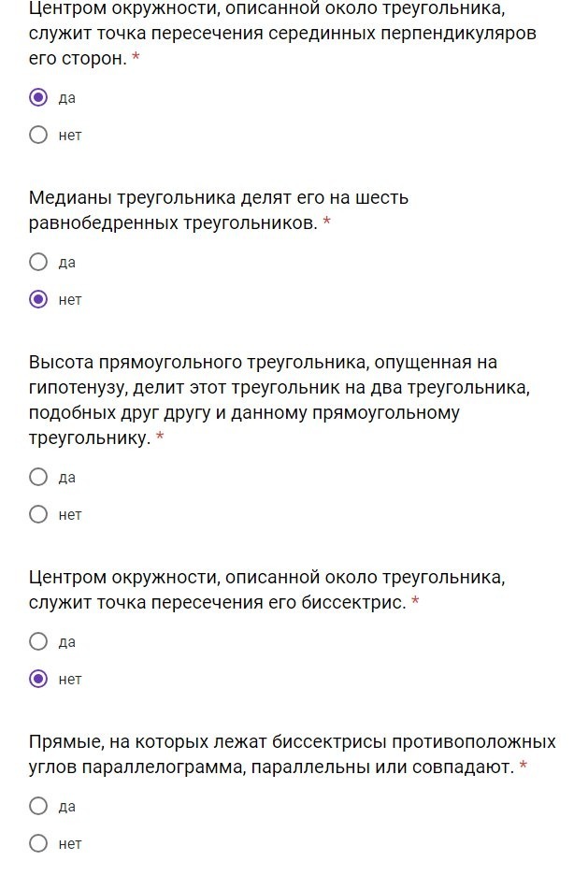The width and height of the screenshot is (588, 875).
Task: Pick 'нет' radio for высота прямоугольного треугольника
Action: coord(38,514)
